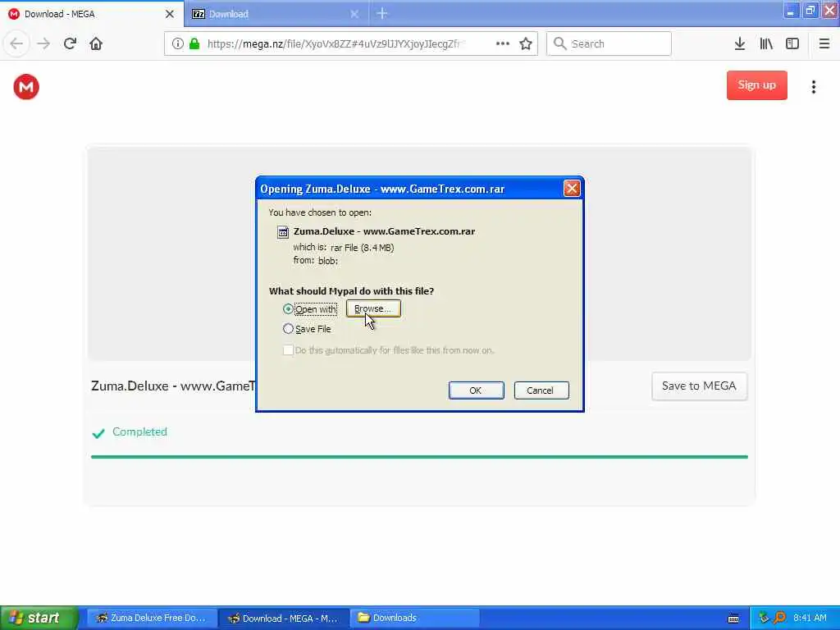Open MEGA page three-dot options menu

pos(813,87)
